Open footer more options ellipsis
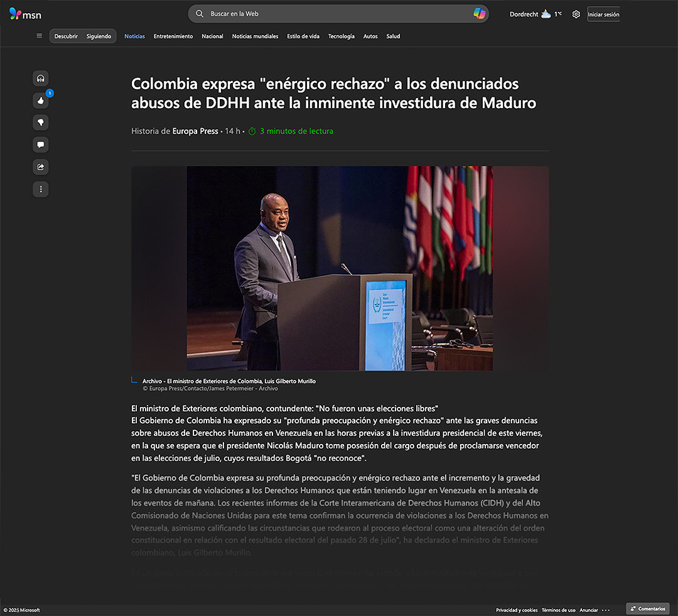Image resolution: width=678 pixels, height=616 pixels. click(606, 610)
